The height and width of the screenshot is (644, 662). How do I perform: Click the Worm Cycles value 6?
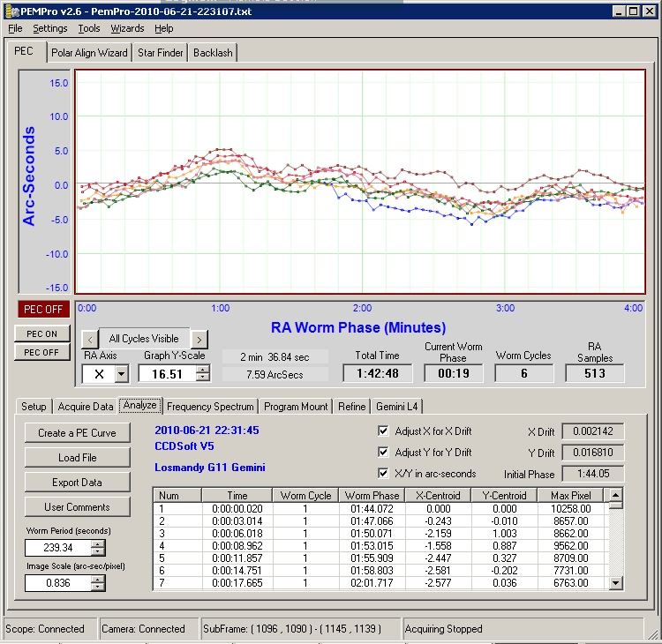tap(524, 373)
